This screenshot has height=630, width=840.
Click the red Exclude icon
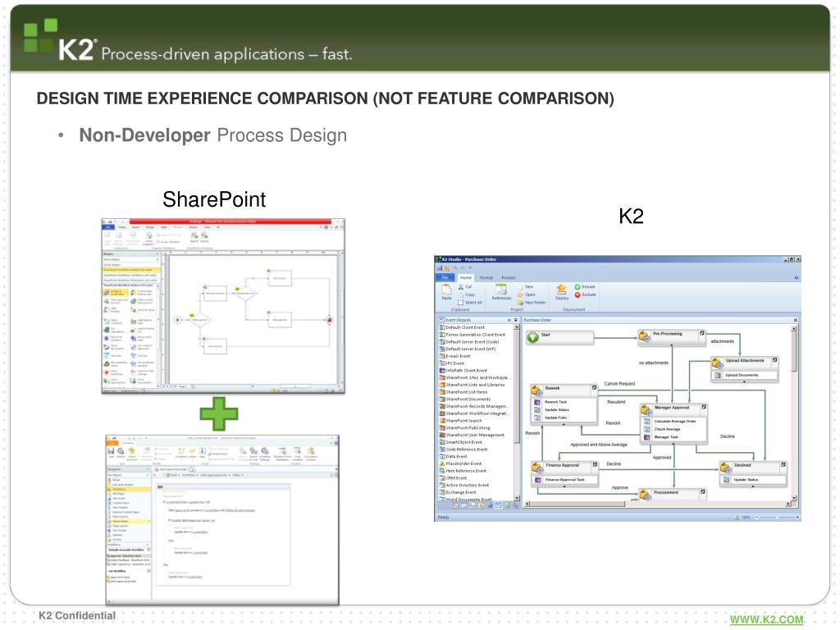577,294
